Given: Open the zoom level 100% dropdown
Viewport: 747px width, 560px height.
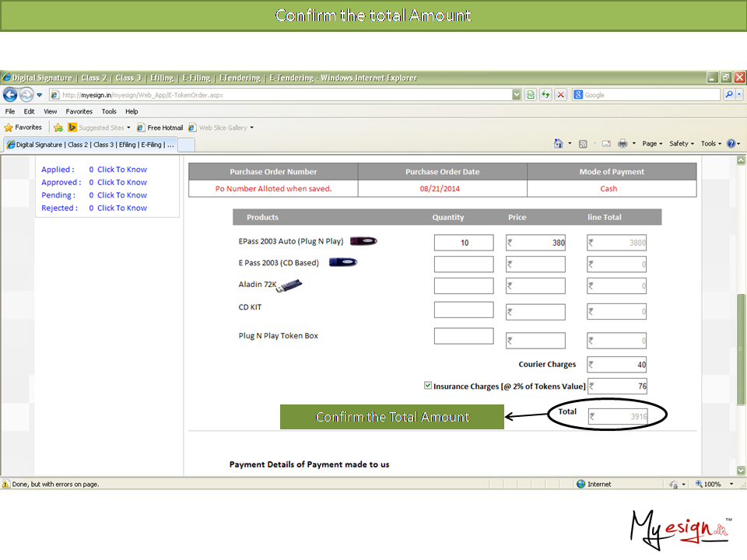Looking at the screenshot, I should [x=716, y=484].
